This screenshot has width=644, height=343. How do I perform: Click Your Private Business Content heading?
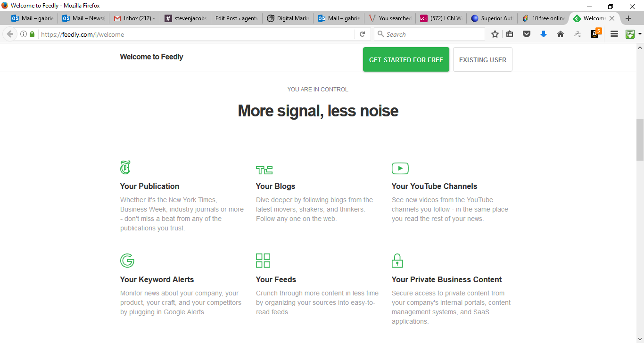pos(446,279)
